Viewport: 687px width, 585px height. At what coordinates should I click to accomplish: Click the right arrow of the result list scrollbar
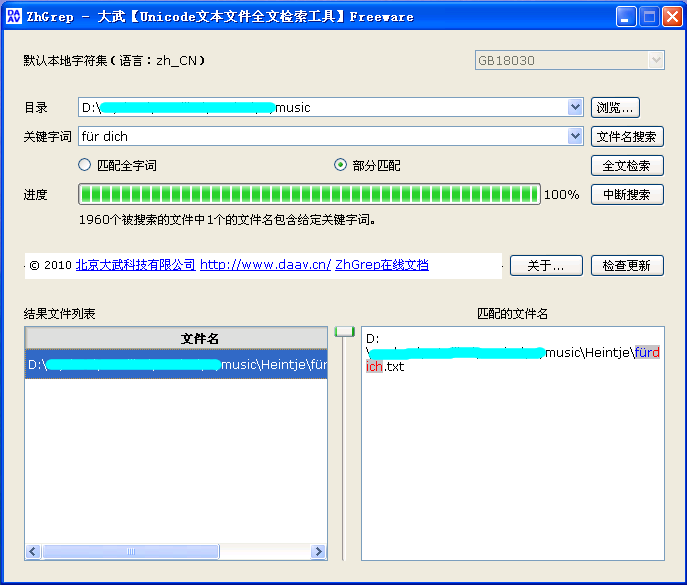(319, 551)
